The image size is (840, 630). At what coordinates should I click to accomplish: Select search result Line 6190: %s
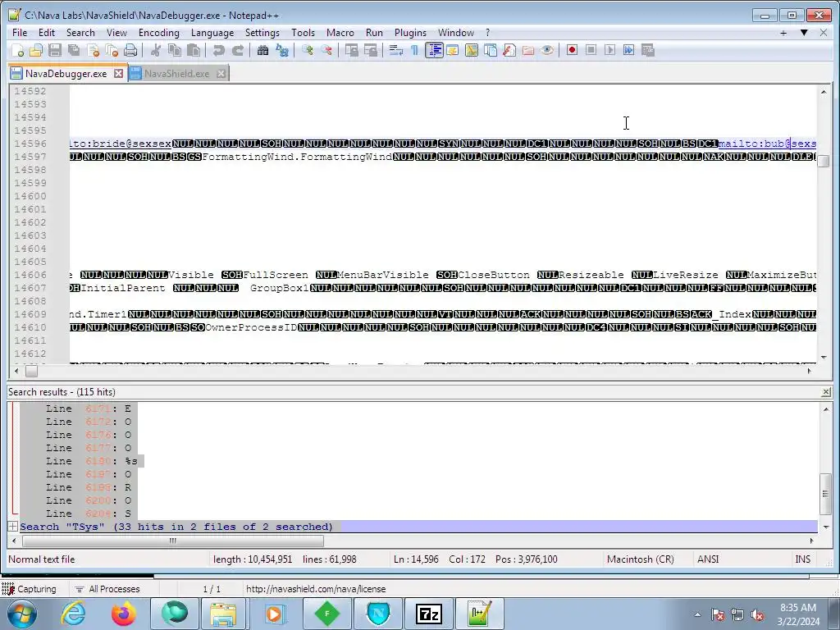(92, 461)
